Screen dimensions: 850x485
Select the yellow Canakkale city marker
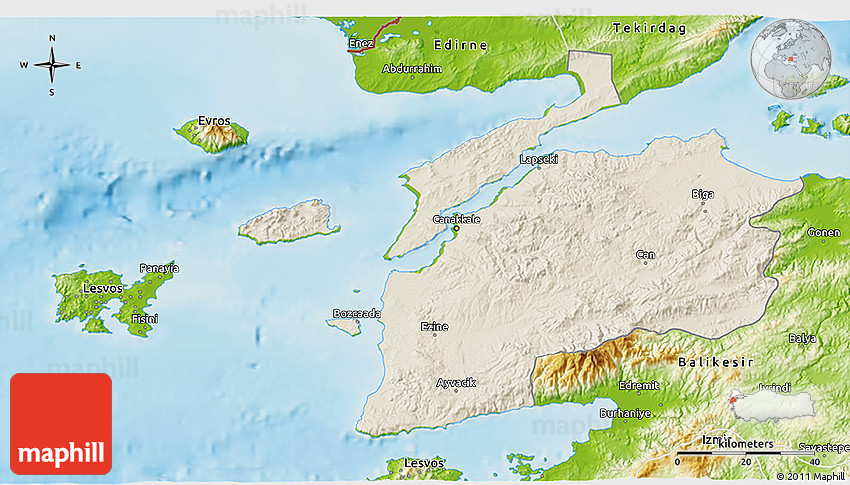[456, 229]
